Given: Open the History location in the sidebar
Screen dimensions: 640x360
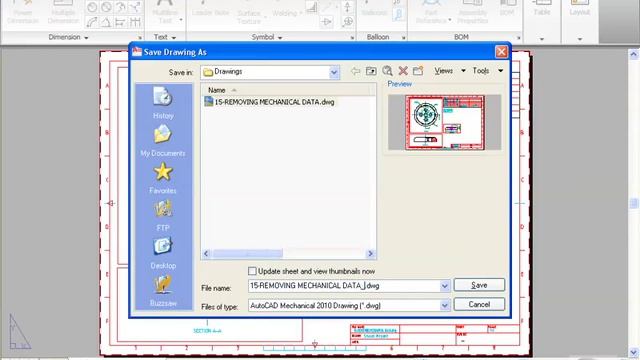Looking at the screenshot, I should 163,103.
